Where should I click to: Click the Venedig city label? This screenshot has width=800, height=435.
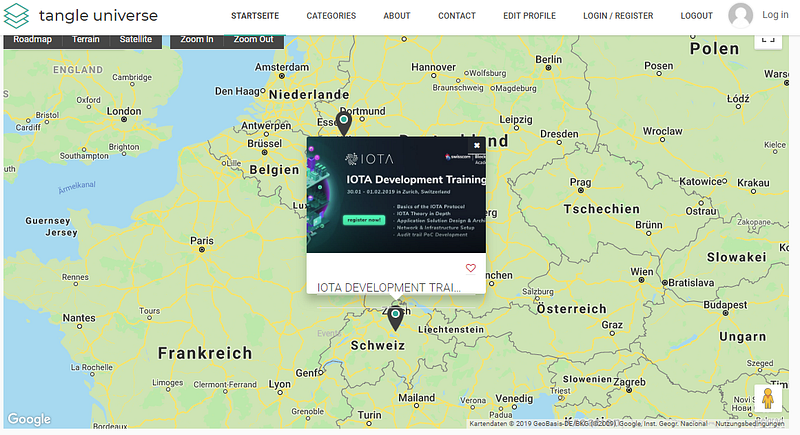(x=514, y=398)
